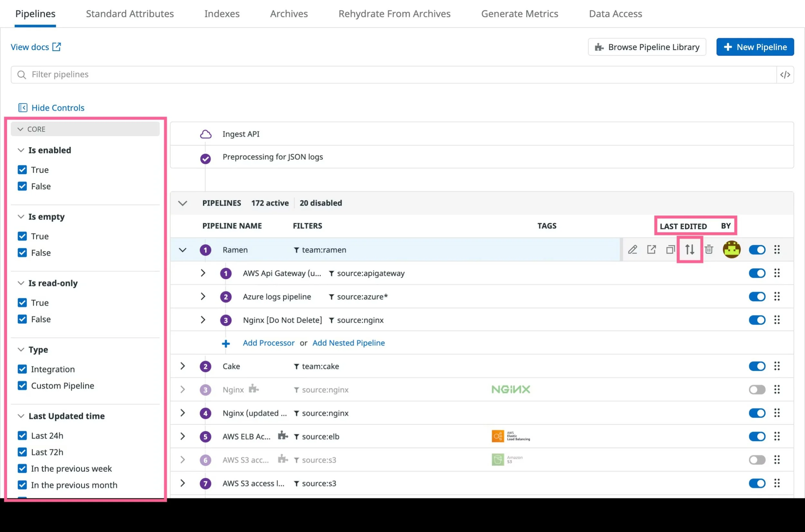805x532 pixels.
Task: Duplicate the Ramen pipeline using the copy icon
Action: [x=670, y=249]
